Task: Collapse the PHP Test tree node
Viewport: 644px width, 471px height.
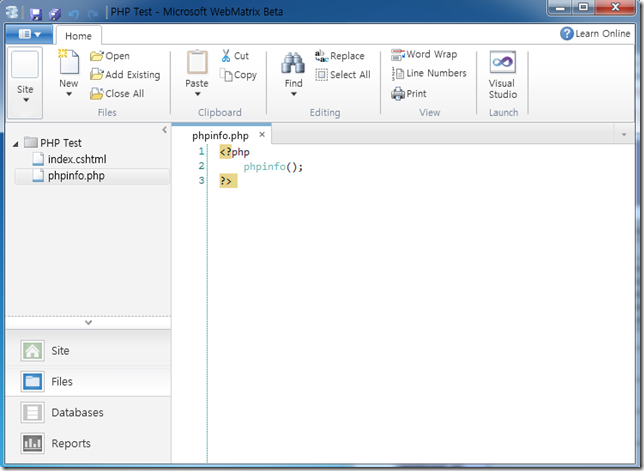Action: [16, 144]
